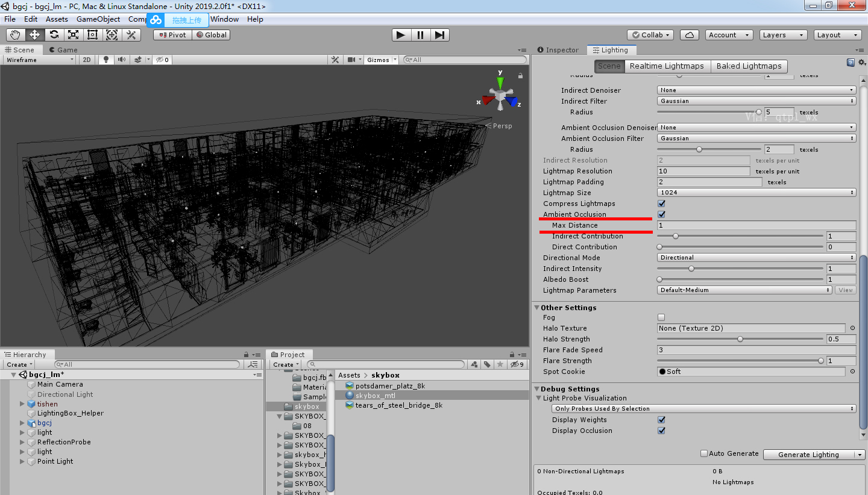Open the Layers dropdown
The image size is (868, 495).
783,35
